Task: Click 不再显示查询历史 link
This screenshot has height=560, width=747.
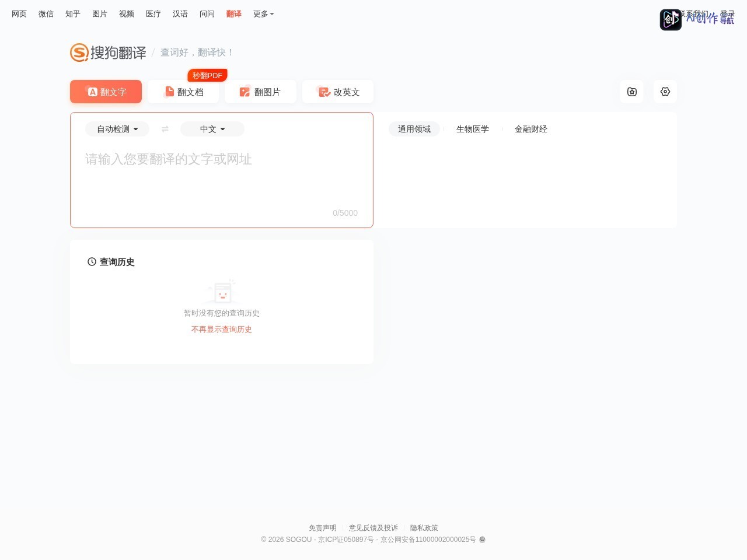Action: point(222,330)
